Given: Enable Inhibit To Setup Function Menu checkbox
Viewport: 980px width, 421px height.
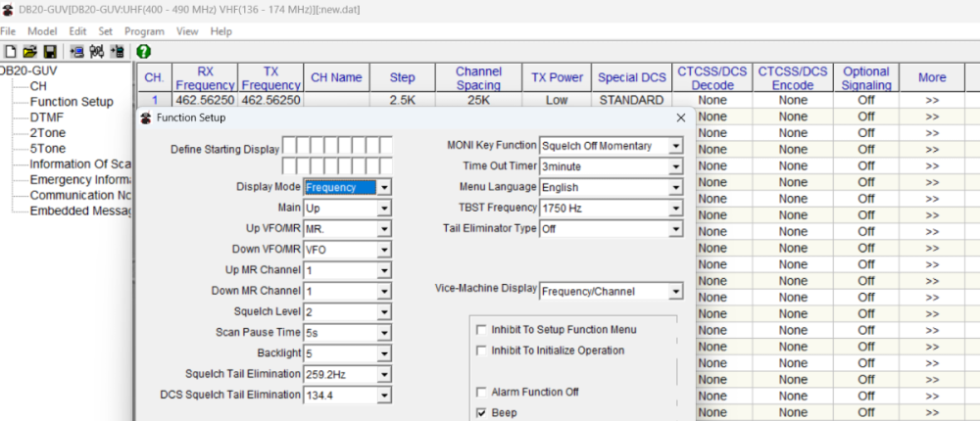Looking at the screenshot, I should click(482, 330).
